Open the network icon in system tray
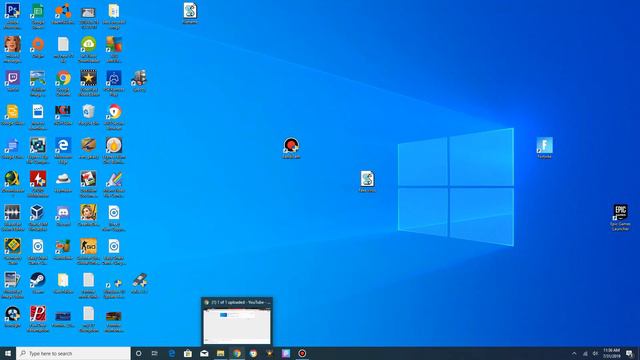Screen dimensions: 640x360 coord(585,353)
